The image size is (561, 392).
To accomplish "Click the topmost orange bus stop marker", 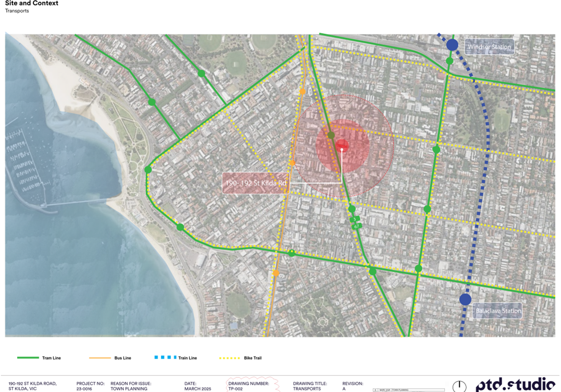I will click(302, 91).
